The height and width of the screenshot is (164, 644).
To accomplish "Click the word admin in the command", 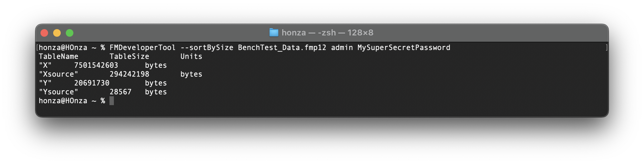I will (x=342, y=48).
